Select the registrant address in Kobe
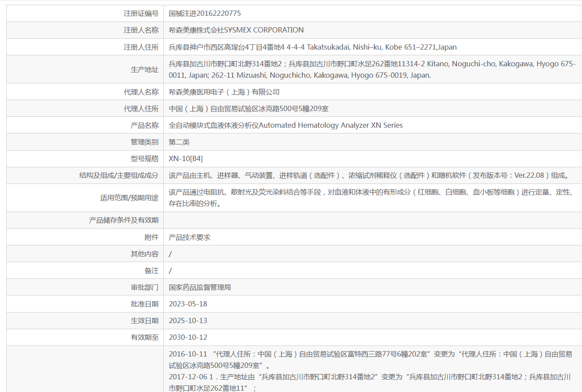The image size is (582, 392). [x=313, y=47]
